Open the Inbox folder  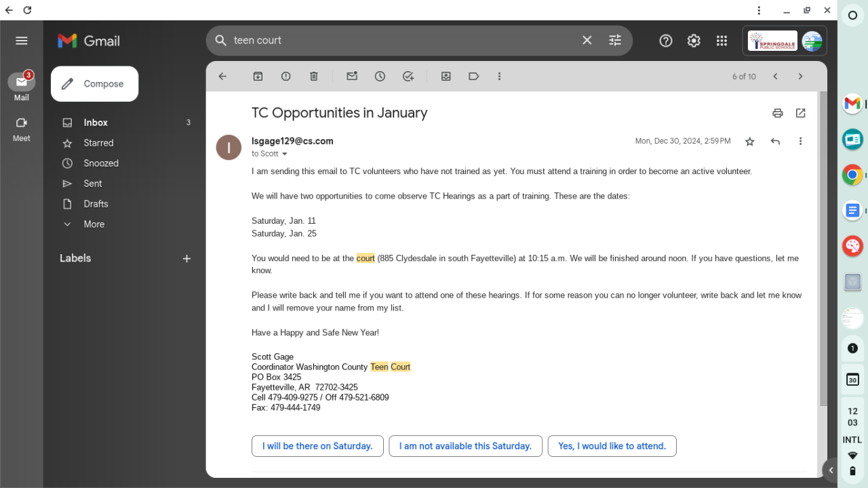tap(96, 123)
